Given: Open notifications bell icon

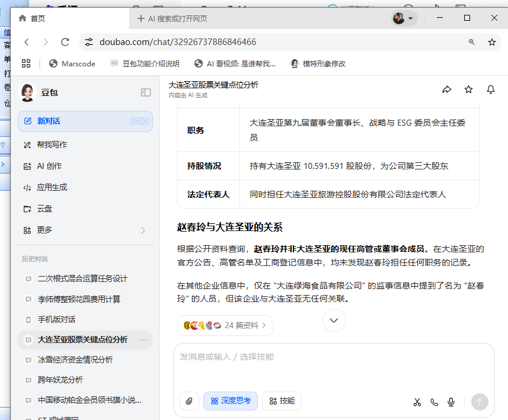Looking at the screenshot, I should point(491,89).
